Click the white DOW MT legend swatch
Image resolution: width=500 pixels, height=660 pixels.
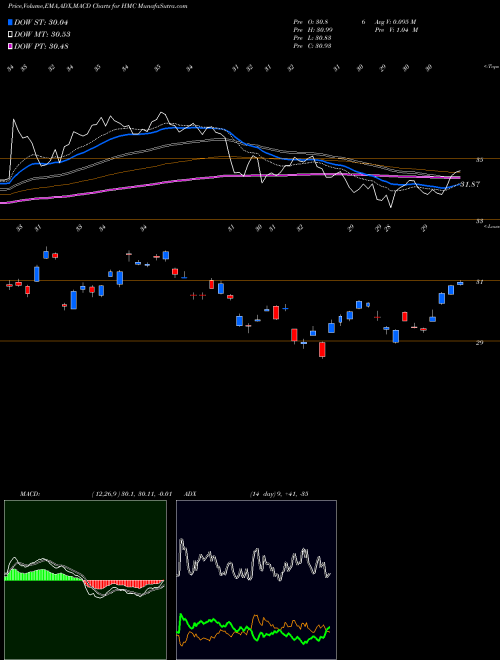[11, 35]
